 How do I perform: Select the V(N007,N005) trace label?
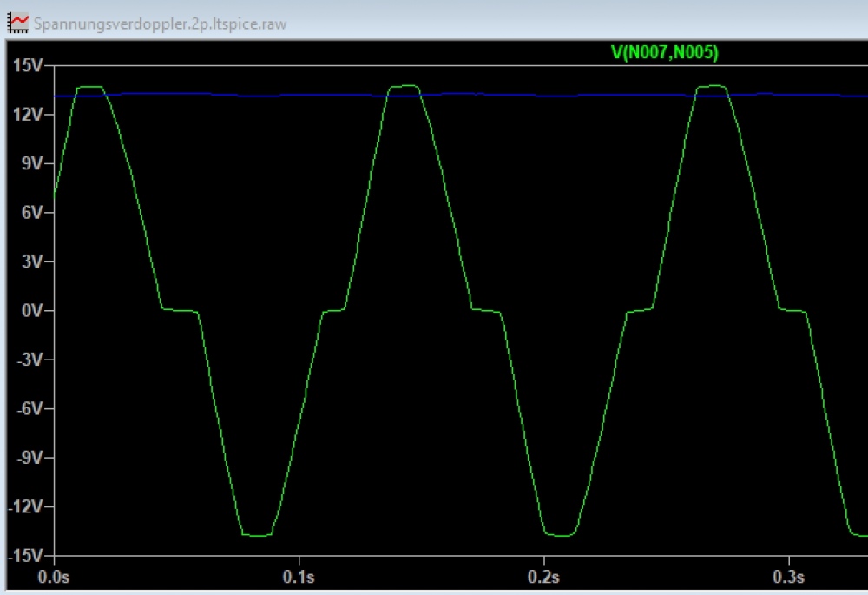665,52
